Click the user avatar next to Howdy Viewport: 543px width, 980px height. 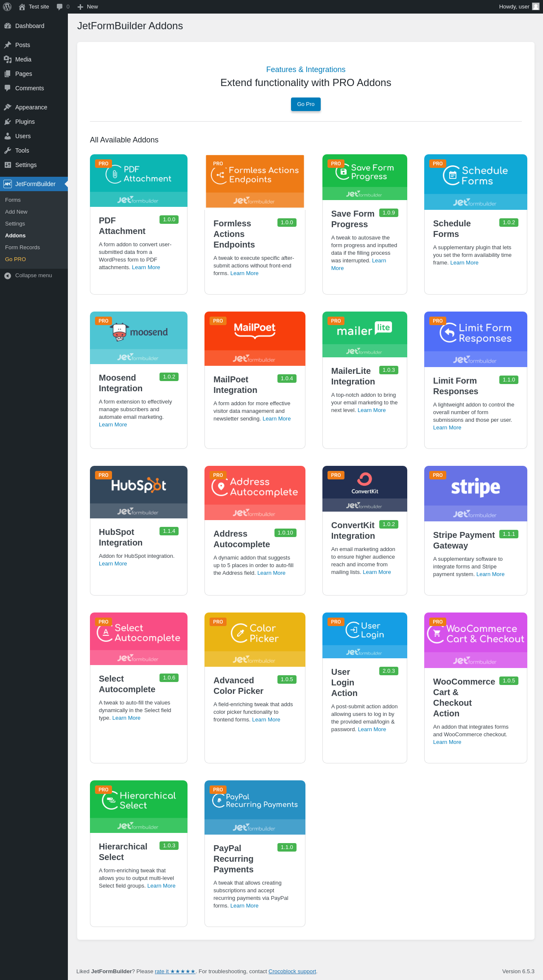coord(535,7)
